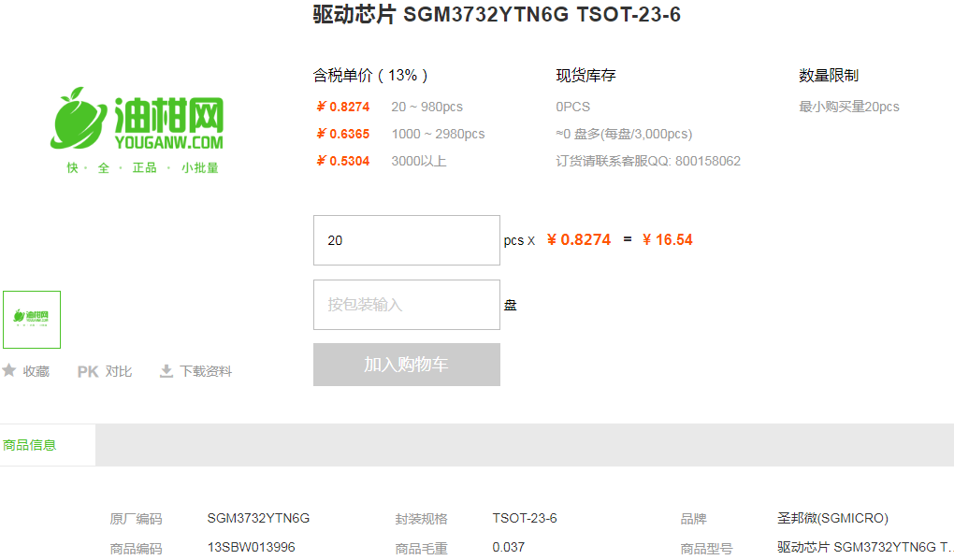
Task: Click the 商品型号 value text
Action: click(865, 547)
